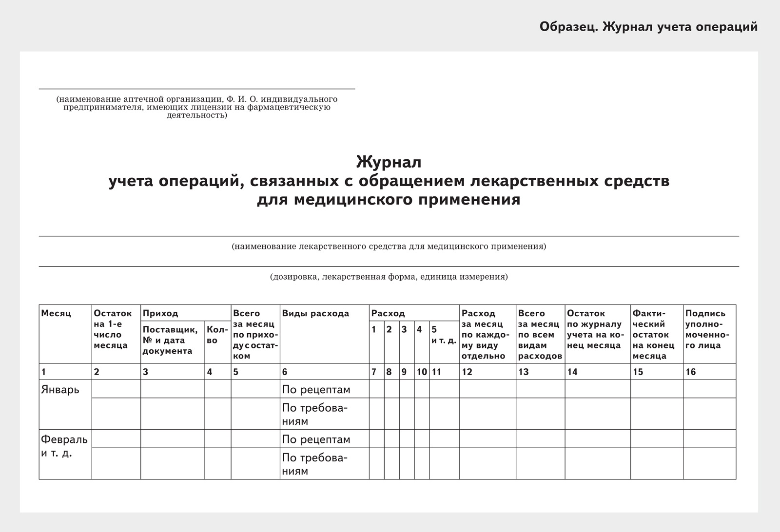Click the 'Образец. Журнал учета операций' page heading

(648, 27)
